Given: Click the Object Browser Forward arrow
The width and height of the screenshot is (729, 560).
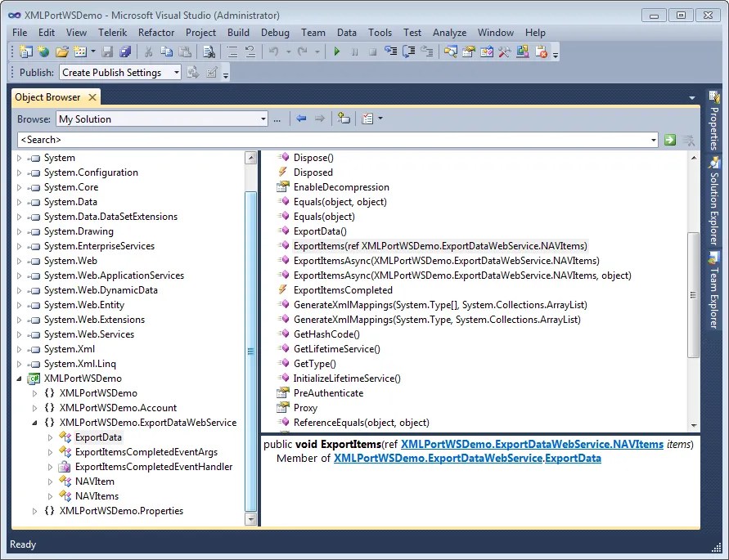Looking at the screenshot, I should pos(319,119).
